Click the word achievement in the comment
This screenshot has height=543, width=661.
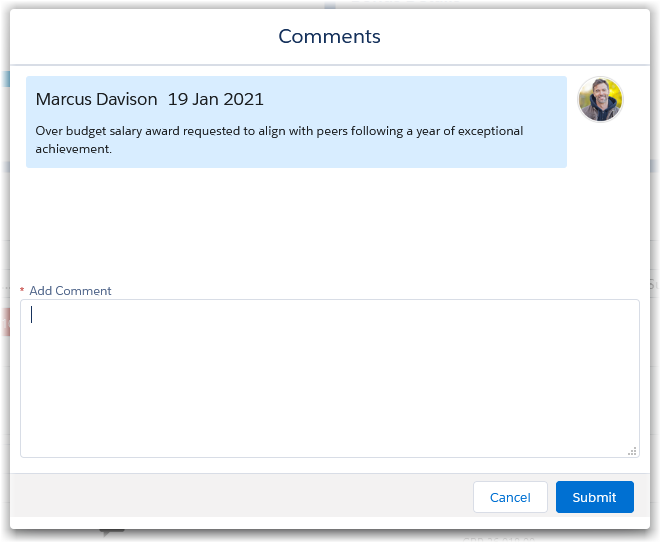tap(73, 149)
